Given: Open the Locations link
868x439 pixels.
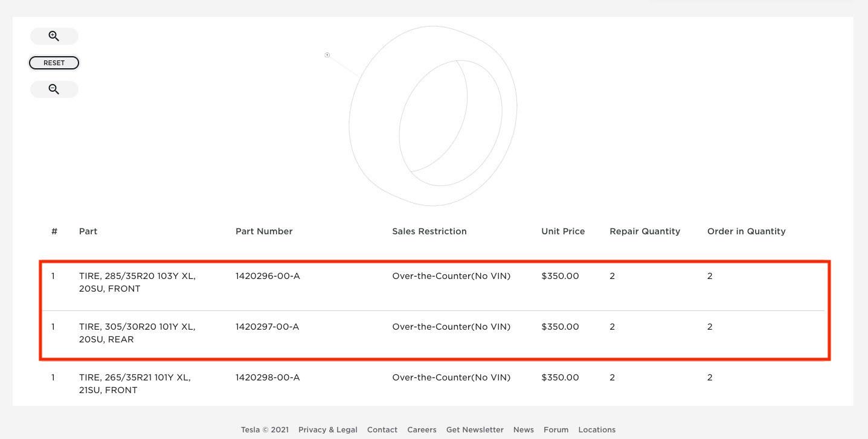Looking at the screenshot, I should tap(597, 430).
